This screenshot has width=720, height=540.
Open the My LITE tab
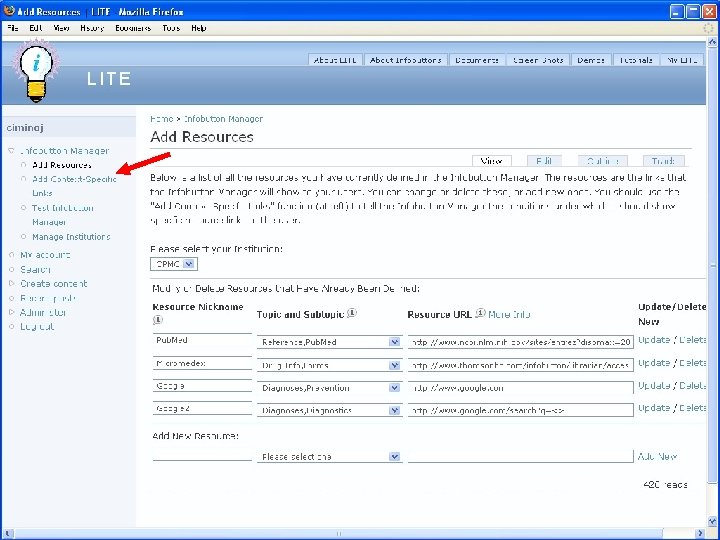tap(682, 60)
